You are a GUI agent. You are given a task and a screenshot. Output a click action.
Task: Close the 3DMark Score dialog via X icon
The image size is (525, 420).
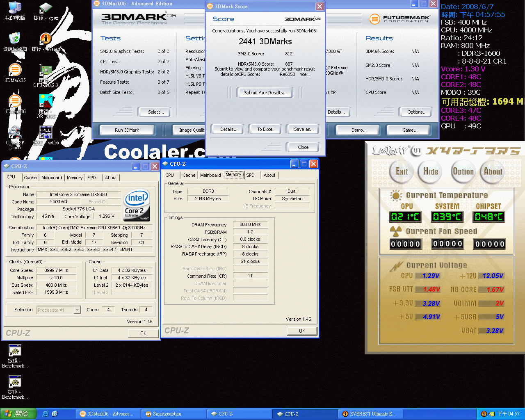click(320, 6)
